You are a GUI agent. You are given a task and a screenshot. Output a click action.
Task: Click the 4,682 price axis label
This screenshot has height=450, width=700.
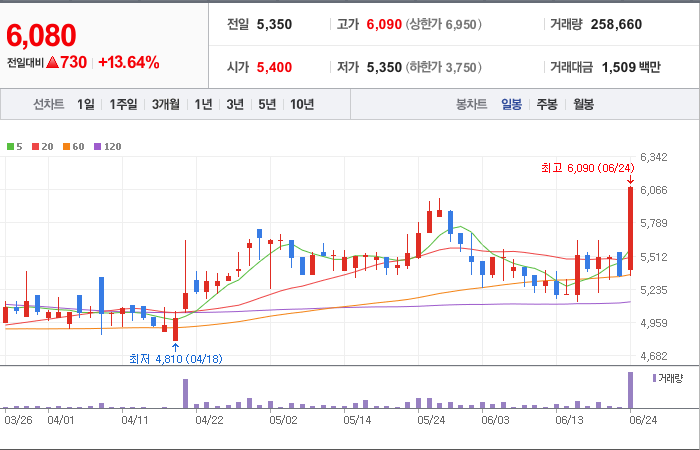pos(654,356)
